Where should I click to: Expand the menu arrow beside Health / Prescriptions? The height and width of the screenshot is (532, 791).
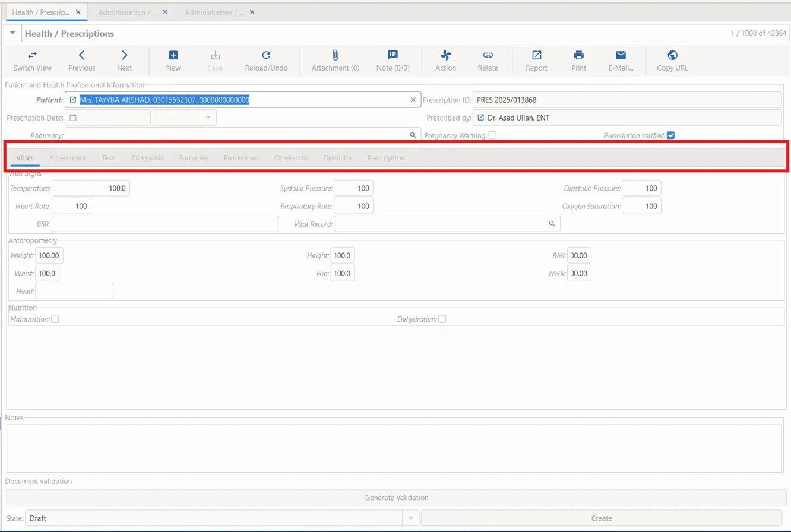(x=12, y=33)
